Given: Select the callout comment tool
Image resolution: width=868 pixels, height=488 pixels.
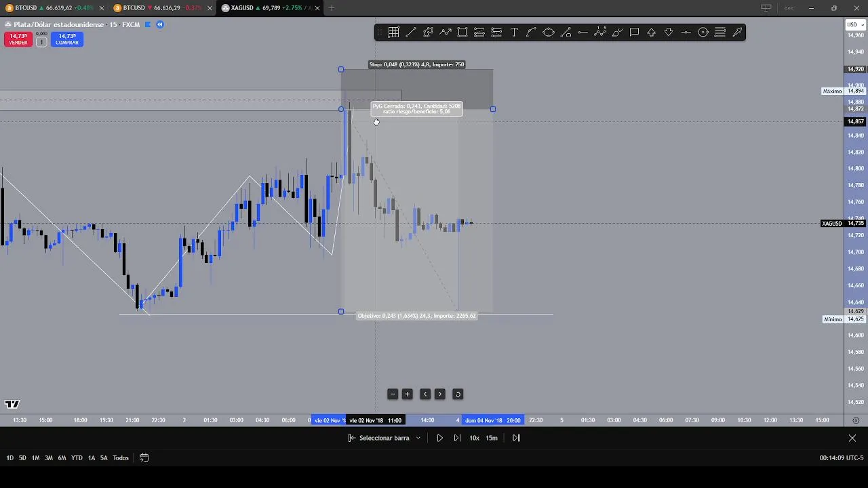Looking at the screenshot, I should click(634, 32).
